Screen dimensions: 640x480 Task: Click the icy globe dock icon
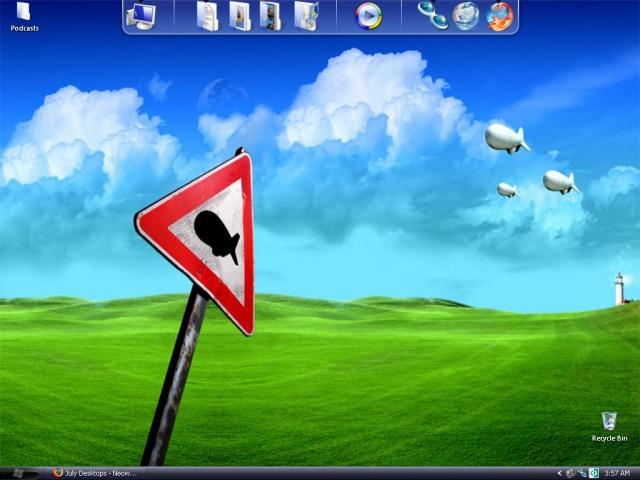tap(466, 16)
